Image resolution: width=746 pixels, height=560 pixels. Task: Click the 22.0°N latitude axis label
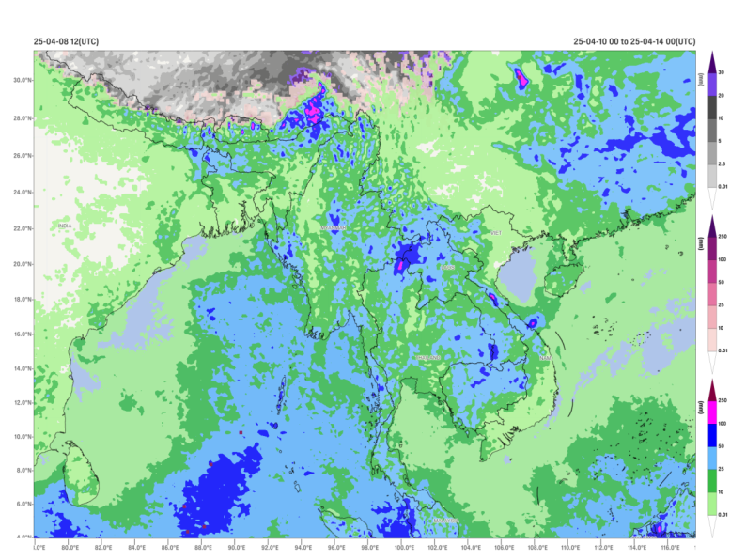coord(23,228)
